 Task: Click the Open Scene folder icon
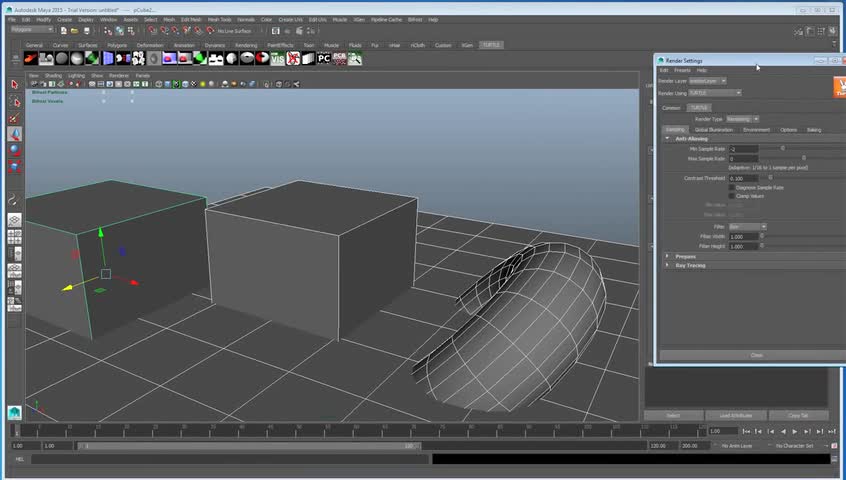74,31
